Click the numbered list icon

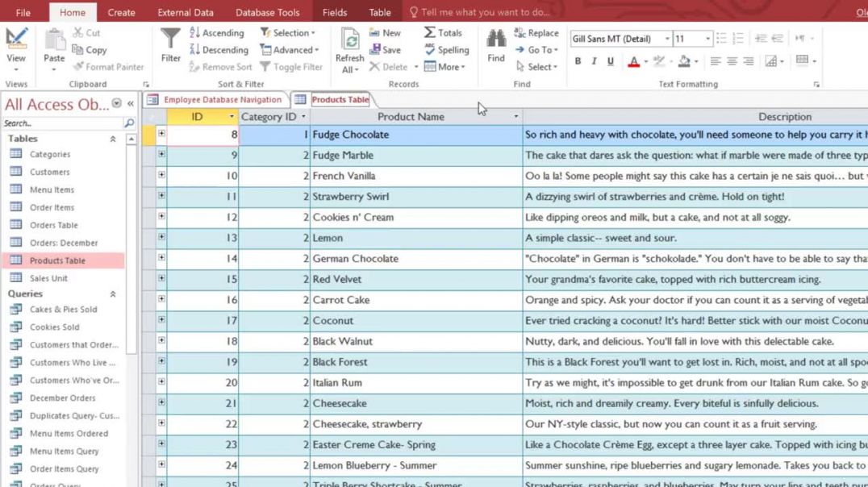point(738,38)
